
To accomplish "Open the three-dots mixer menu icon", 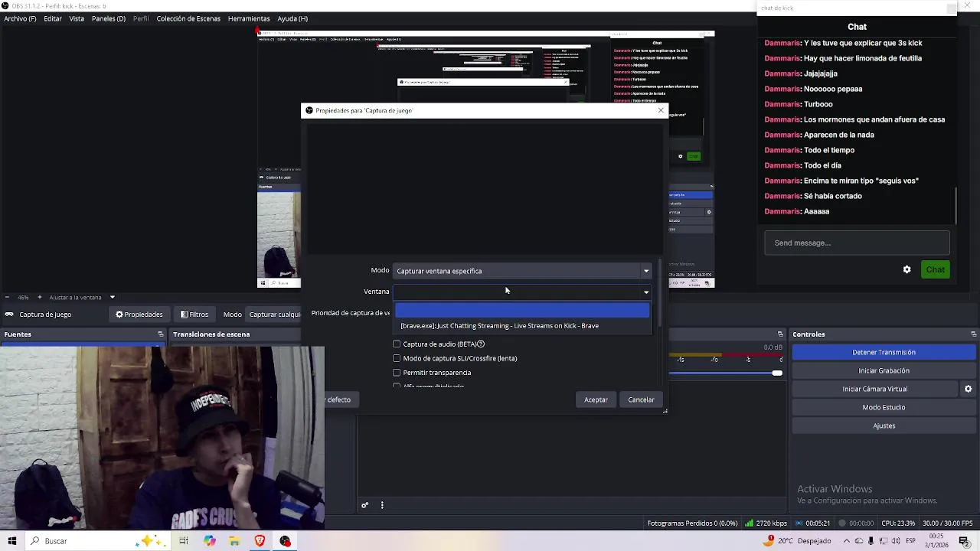I will tap(382, 505).
